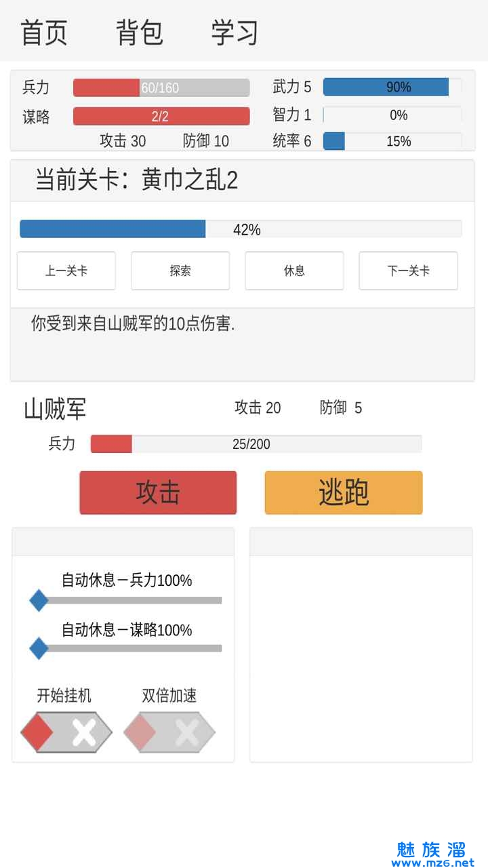Click the player 兵力 60/160 bar
This screenshot has height=868, width=488.
pos(161,87)
